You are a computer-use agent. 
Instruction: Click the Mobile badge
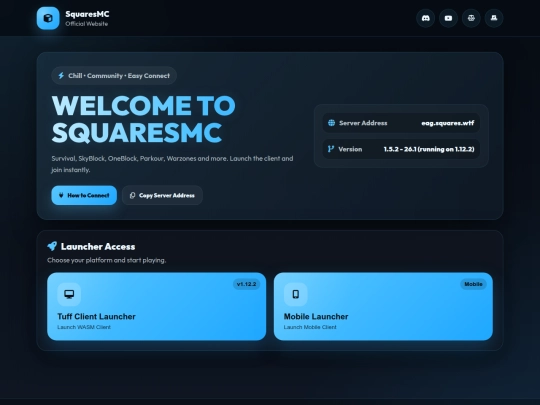(473, 284)
